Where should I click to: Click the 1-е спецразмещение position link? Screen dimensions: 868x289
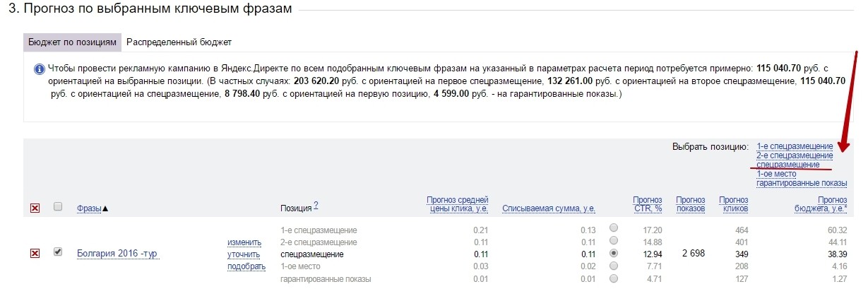pyautogui.click(x=795, y=146)
